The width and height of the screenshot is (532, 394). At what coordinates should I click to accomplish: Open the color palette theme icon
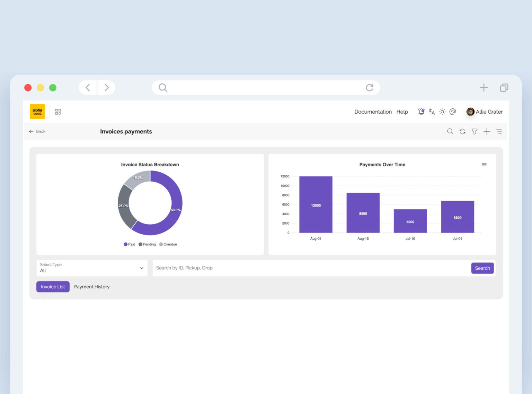click(453, 112)
